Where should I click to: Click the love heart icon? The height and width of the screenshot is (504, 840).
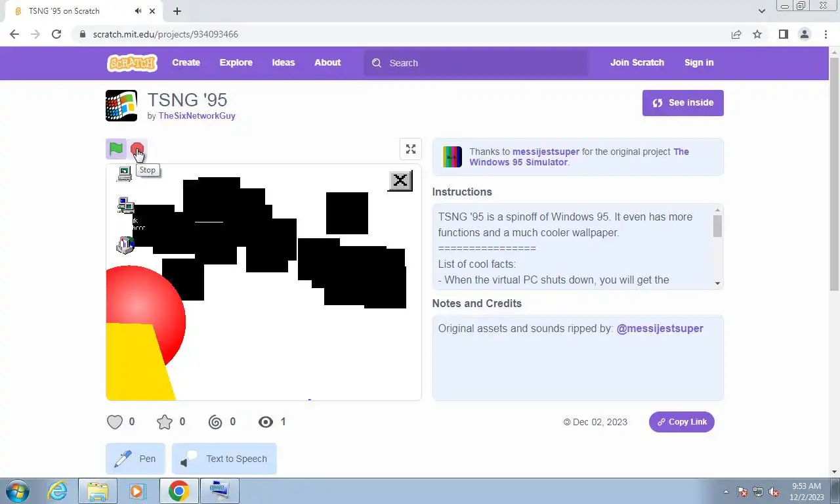coord(115,422)
